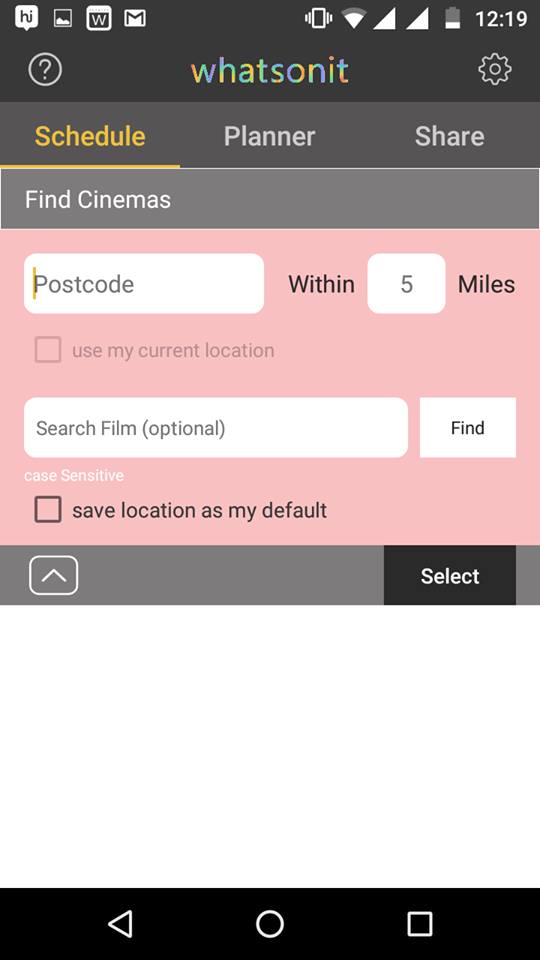Click the miles distance field showing 5
Image resolution: width=540 pixels, height=960 pixels.
tap(407, 283)
